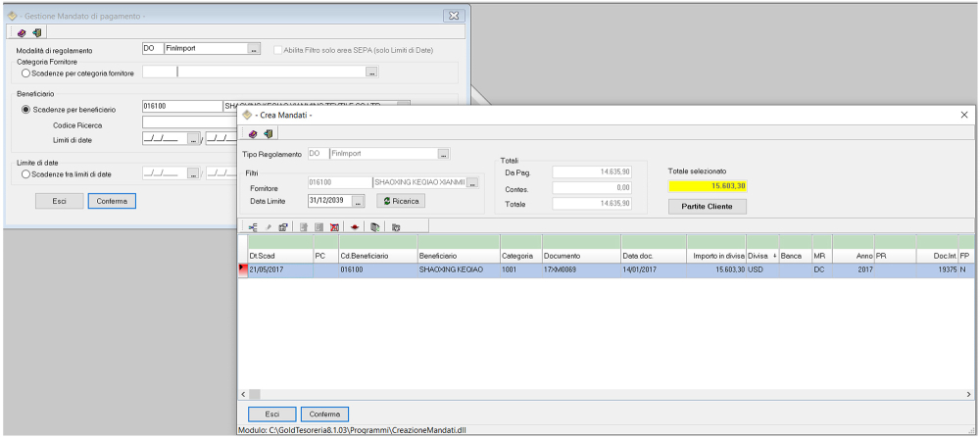This screenshot has width=980, height=438.
Task: Open the Data Limite date picker button
Action: click(x=358, y=200)
